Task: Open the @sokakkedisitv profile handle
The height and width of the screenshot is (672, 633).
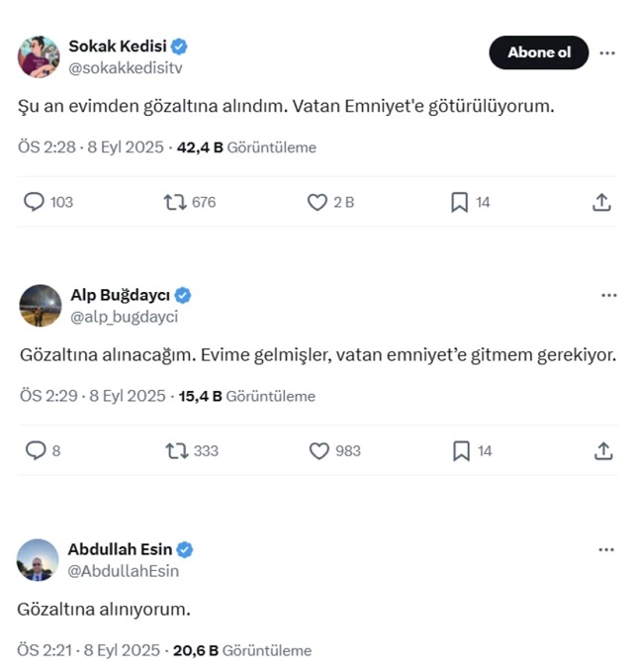Action: 125,67
